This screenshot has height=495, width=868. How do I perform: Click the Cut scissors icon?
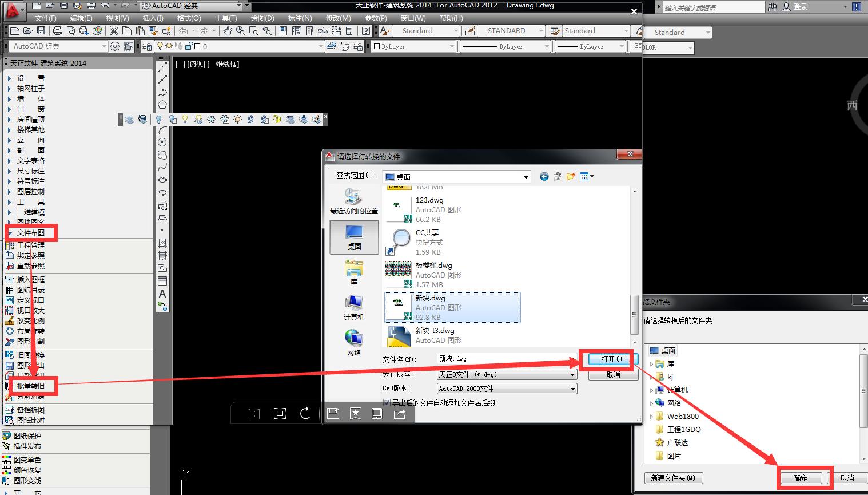pyautogui.click(x=113, y=31)
